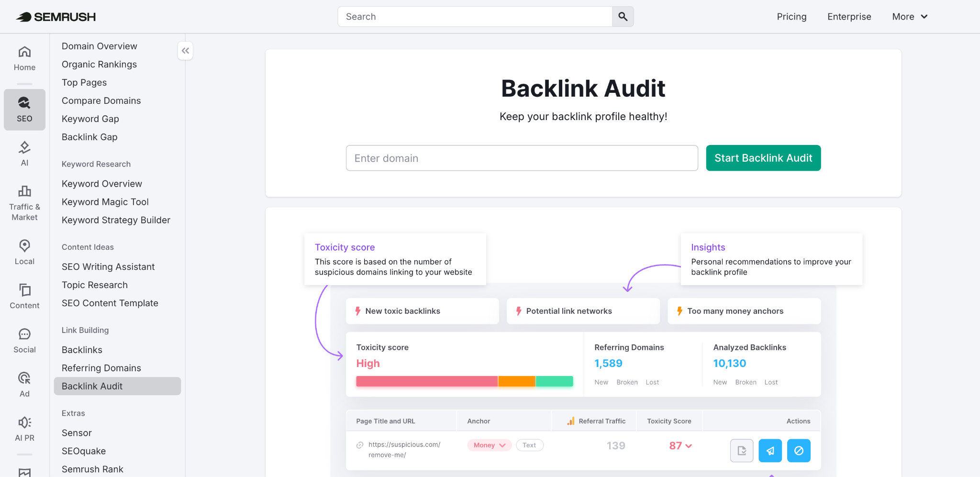Open Sensor in Extras
This screenshot has width=980, height=477.
[x=77, y=433]
